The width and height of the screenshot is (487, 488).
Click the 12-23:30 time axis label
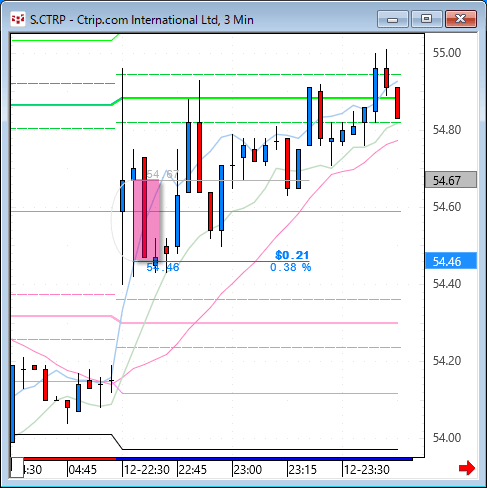367,470
